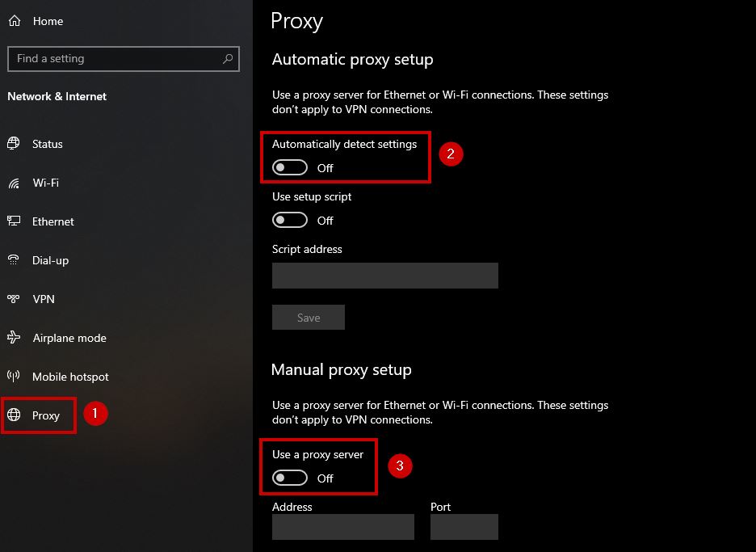Open the Proxy sidebar entry
The image size is (756, 552).
point(46,415)
